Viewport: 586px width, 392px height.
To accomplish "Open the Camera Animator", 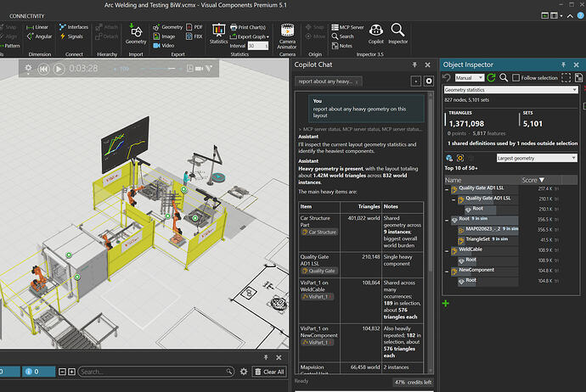I will tap(287, 36).
